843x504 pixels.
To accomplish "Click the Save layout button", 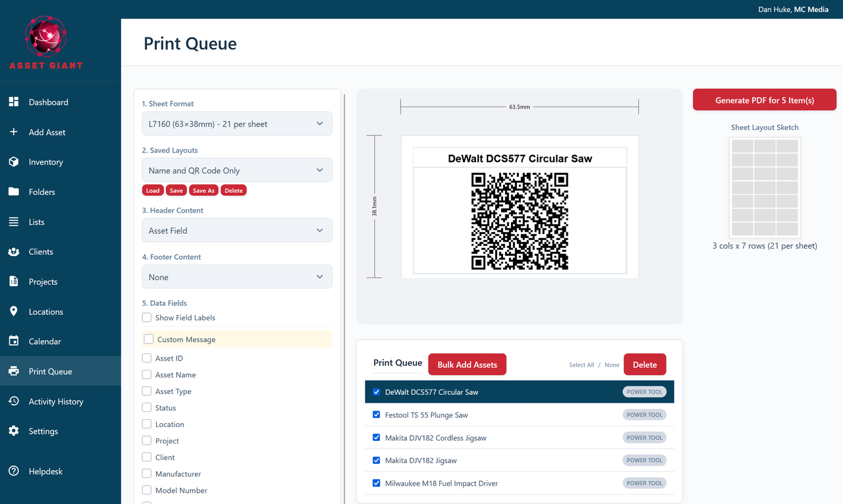I will tap(176, 190).
